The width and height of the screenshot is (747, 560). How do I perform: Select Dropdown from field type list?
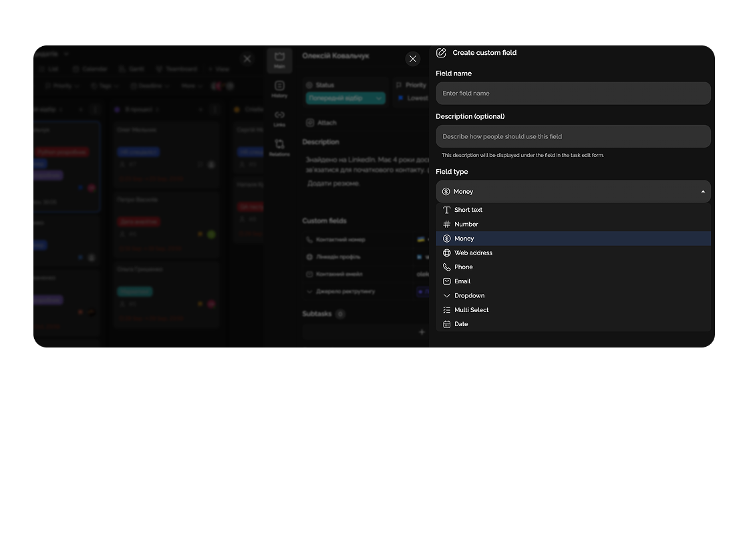point(469,295)
